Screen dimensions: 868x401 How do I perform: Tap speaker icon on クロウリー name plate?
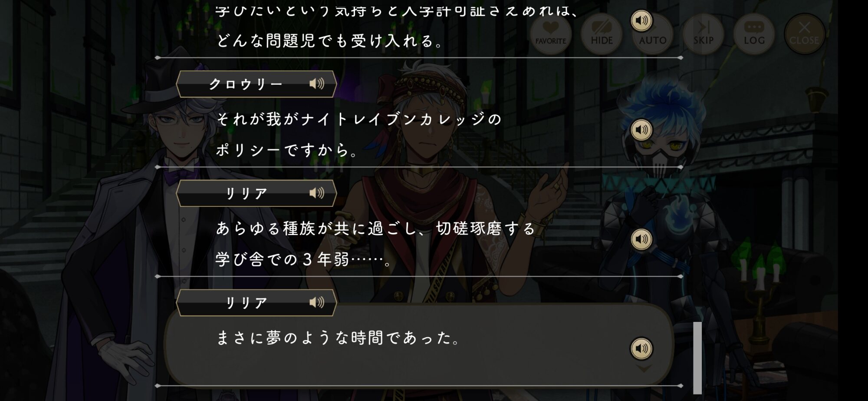317,83
